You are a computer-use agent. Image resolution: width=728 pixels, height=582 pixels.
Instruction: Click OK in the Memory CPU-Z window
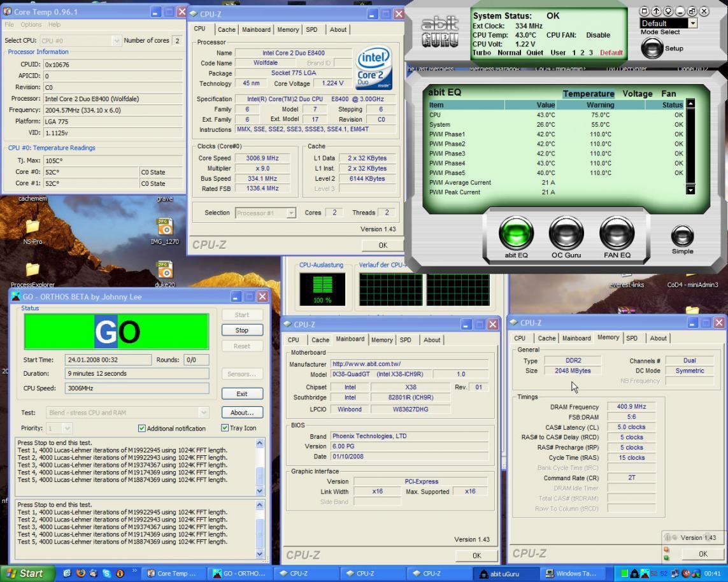click(703, 554)
